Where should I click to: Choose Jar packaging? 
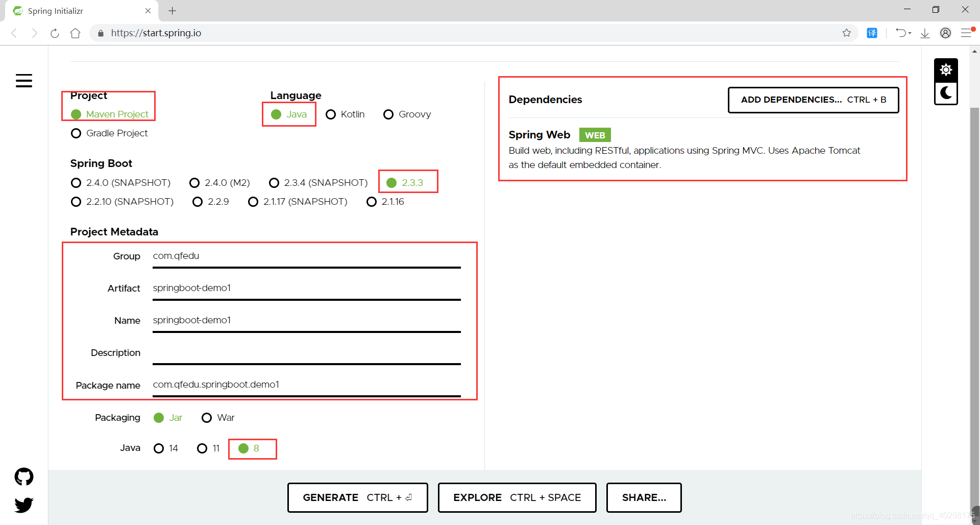coord(168,418)
